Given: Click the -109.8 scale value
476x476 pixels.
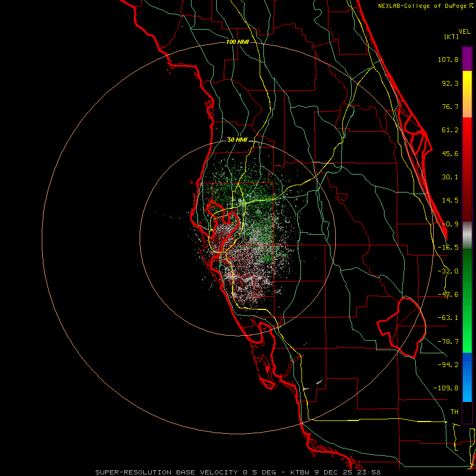Looking at the screenshot, I should [446, 388].
